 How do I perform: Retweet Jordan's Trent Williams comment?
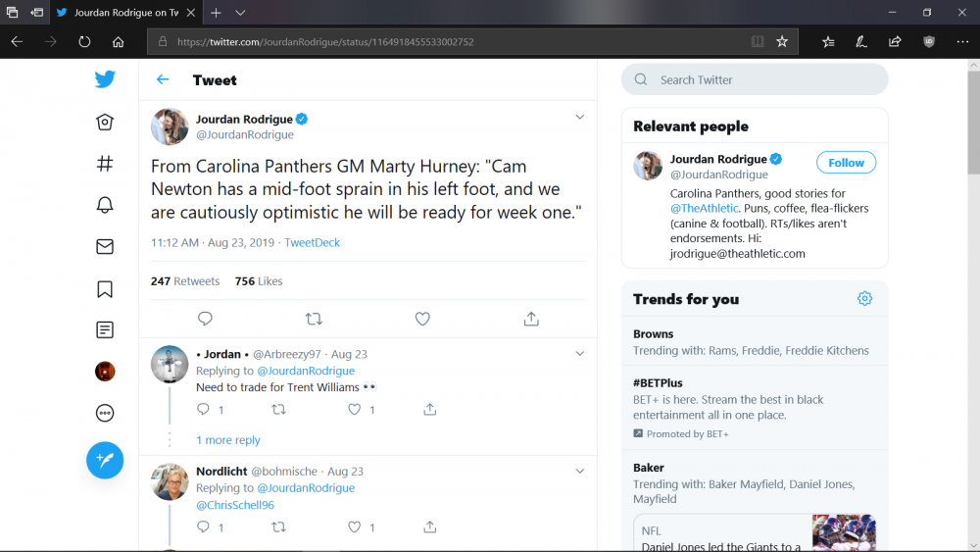point(278,410)
